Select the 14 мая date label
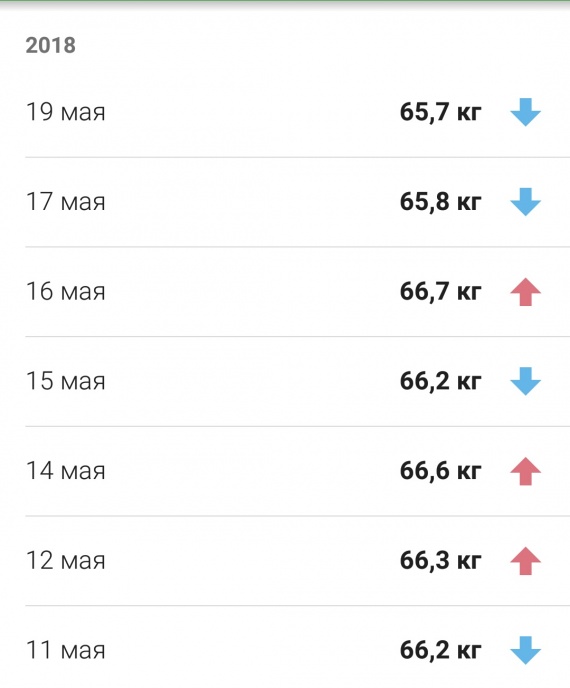 pos(65,471)
